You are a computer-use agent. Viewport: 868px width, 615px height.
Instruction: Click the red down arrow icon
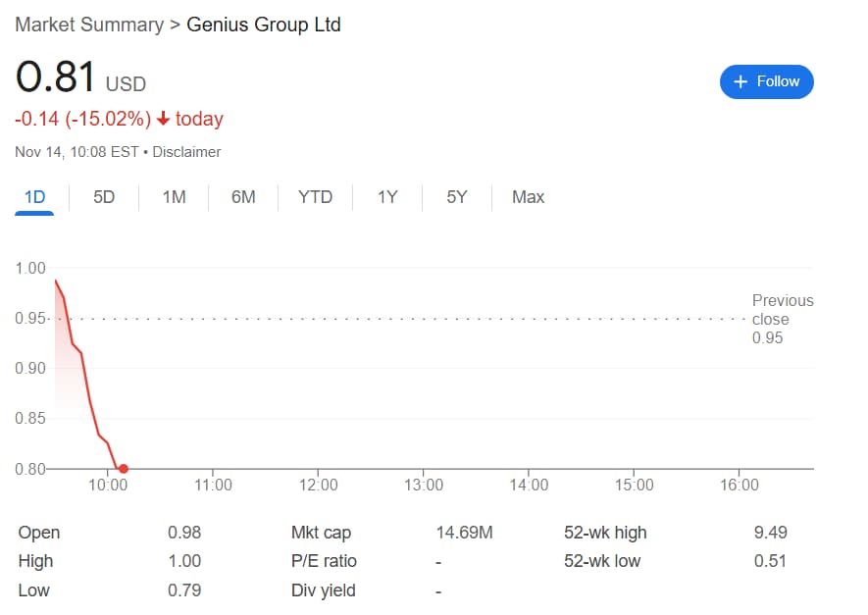pyautogui.click(x=163, y=119)
